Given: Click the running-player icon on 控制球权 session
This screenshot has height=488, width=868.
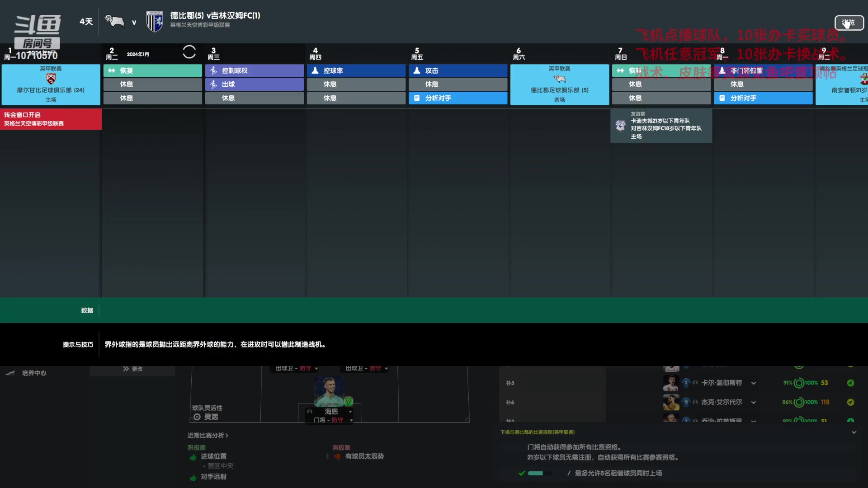Looking at the screenshot, I should click(x=213, y=70).
